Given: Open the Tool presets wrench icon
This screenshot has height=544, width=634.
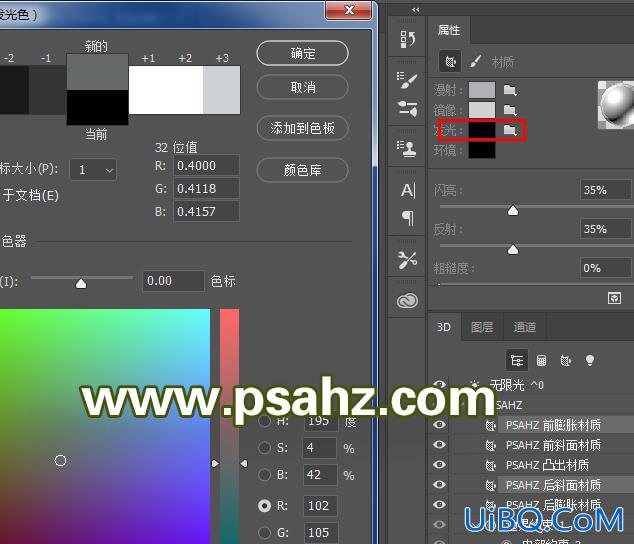Looking at the screenshot, I should pyautogui.click(x=407, y=260).
